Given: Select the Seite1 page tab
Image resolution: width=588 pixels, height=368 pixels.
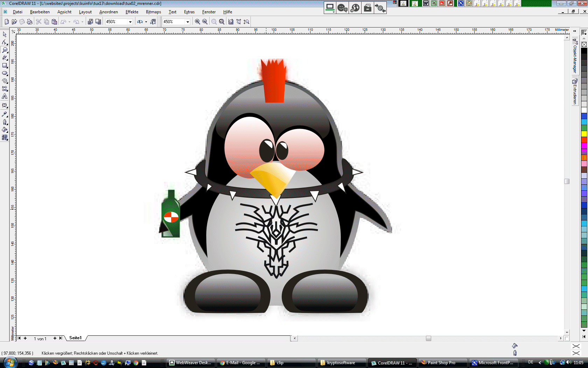Looking at the screenshot, I should pos(76,338).
